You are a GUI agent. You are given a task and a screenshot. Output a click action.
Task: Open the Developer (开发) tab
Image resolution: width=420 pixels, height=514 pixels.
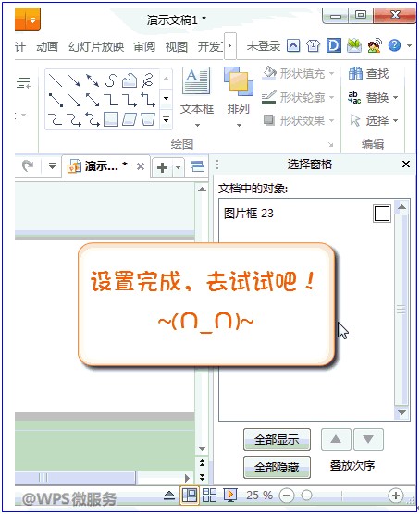click(210, 46)
